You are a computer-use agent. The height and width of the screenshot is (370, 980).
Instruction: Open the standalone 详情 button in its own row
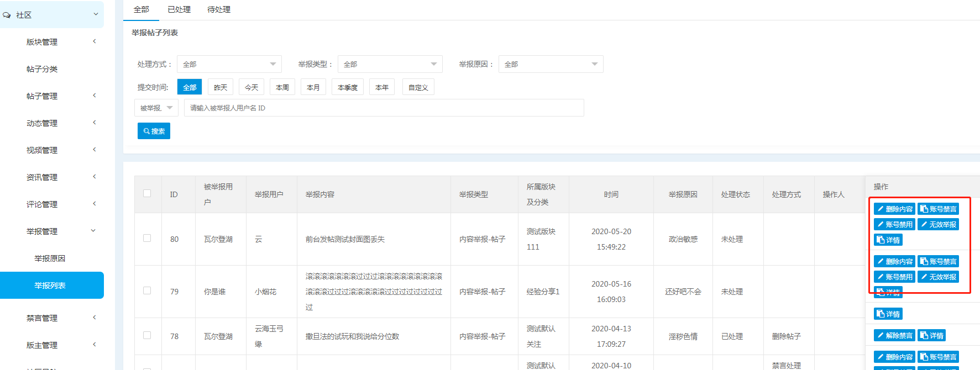click(888, 314)
